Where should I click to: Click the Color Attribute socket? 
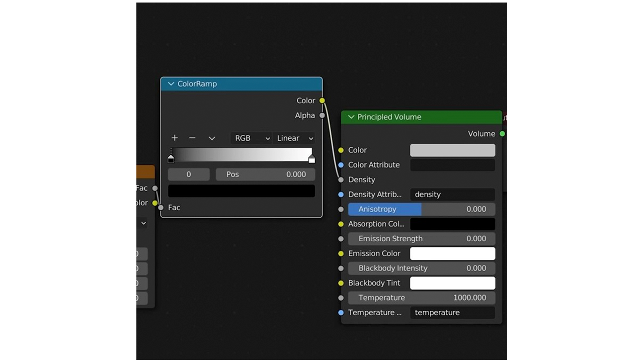coord(341,165)
